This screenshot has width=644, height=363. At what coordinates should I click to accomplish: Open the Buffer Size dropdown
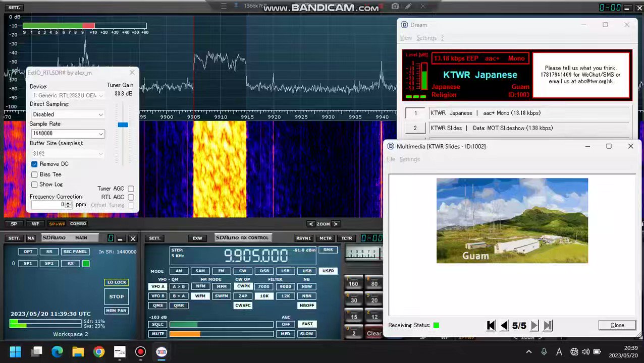pyautogui.click(x=68, y=153)
